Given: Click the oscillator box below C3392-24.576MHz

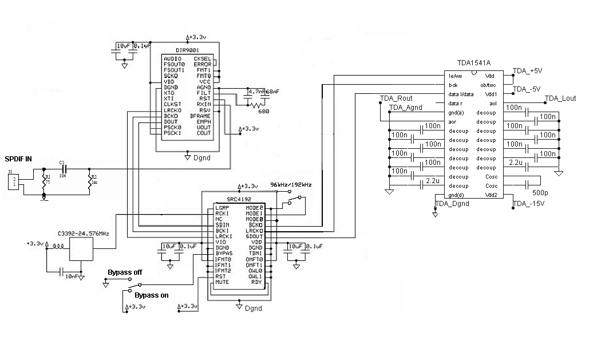Looking at the screenshot, I should [x=81, y=249].
